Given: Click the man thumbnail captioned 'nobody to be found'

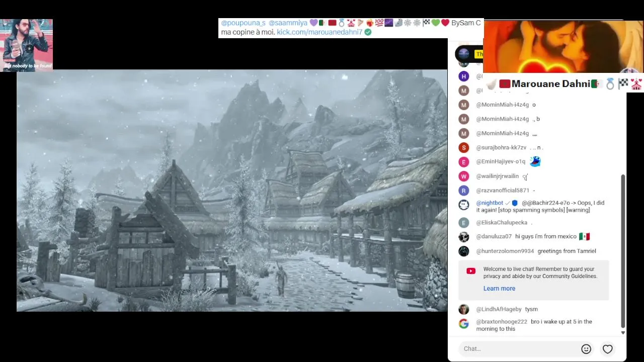Looking at the screenshot, I should [26, 45].
